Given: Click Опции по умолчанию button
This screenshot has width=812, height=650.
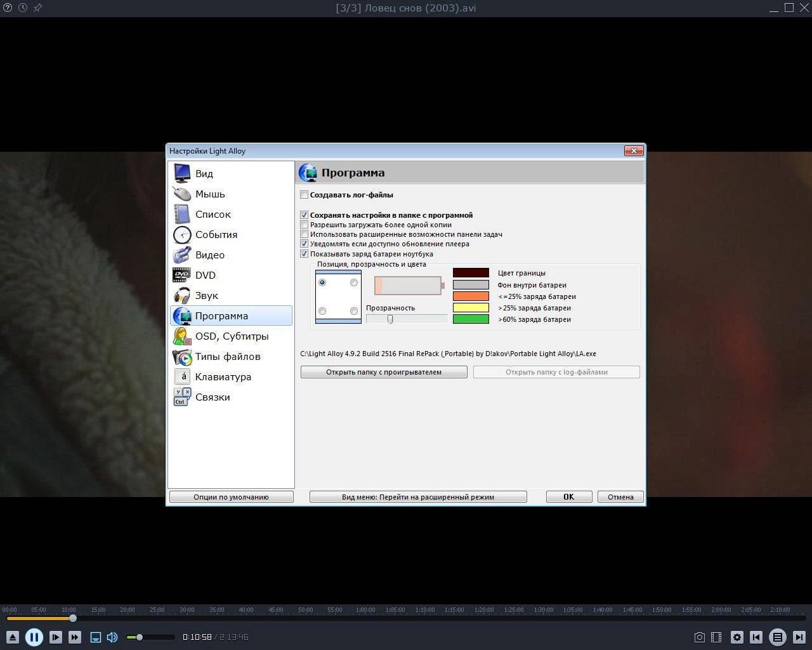Looking at the screenshot, I should [x=231, y=497].
